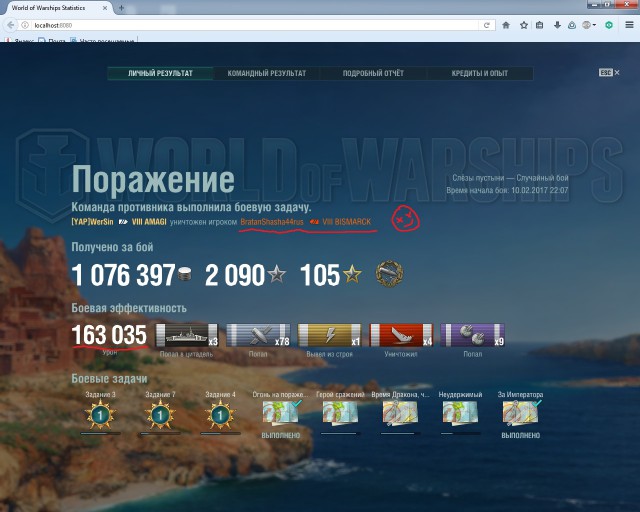Open the Время Дракона task map icon
This screenshot has width=640, height=512.
400,412
